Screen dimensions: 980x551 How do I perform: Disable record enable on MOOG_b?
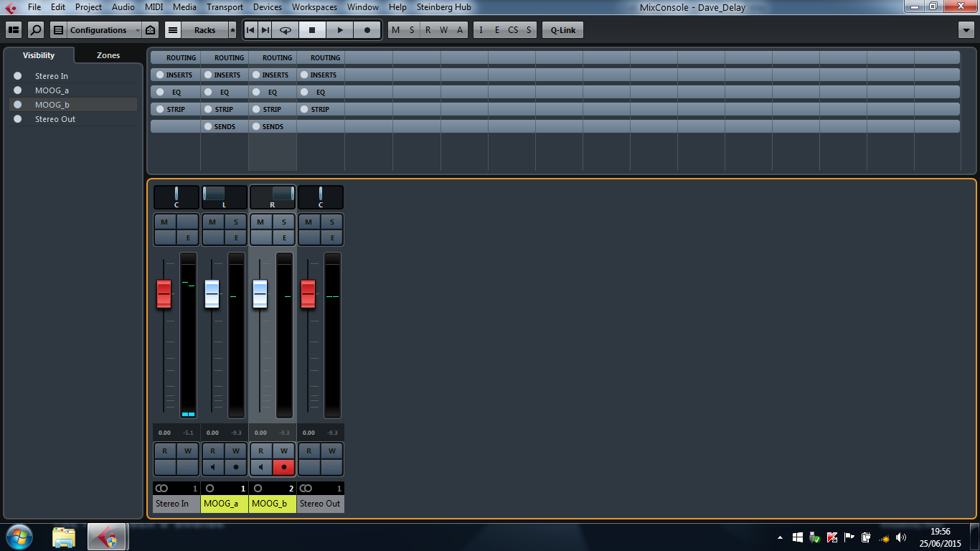[x=284, y=467]
